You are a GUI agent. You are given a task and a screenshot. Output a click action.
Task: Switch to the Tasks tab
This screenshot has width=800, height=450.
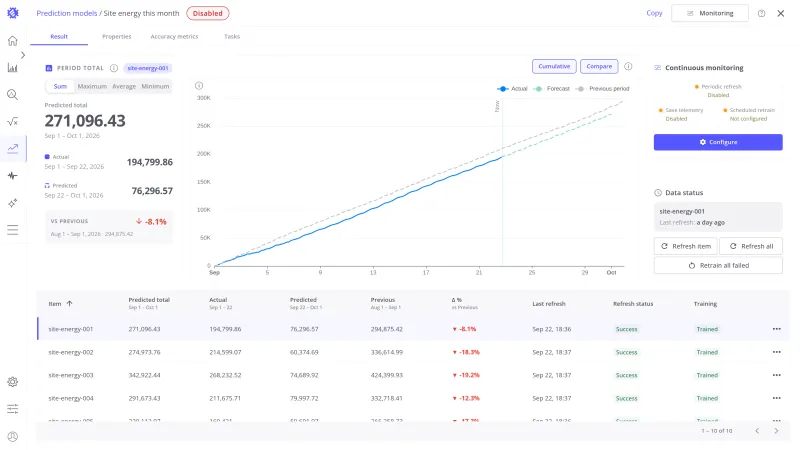[232, 36]
